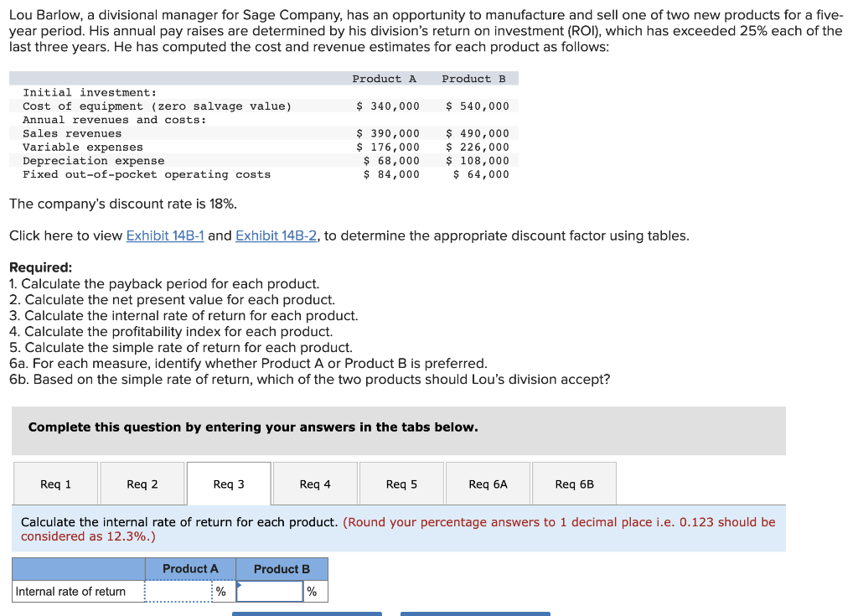The height and width of the screenshot is (616, 858).
Task: Click the percent sign beside Product A field
Action: pyautogui.click(x=219, y=591)
